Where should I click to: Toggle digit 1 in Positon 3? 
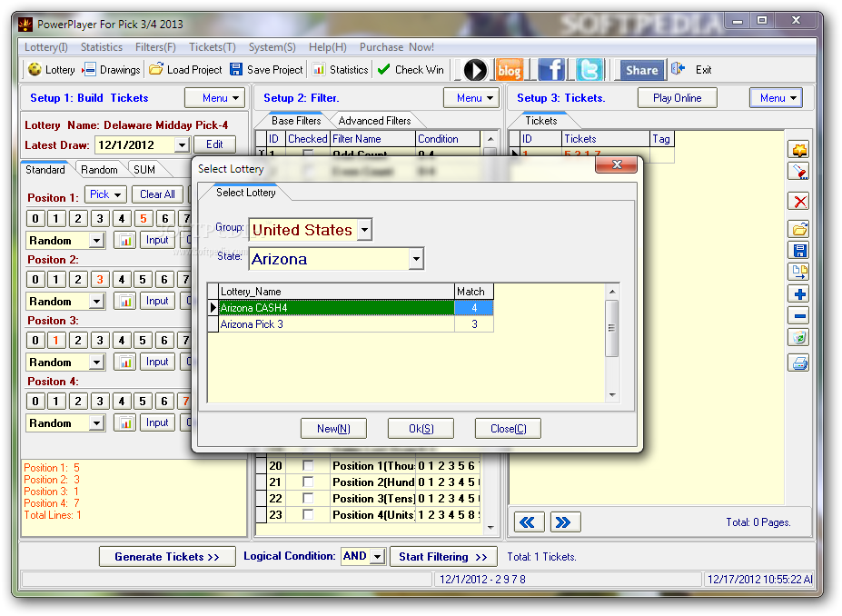(56, 340)
